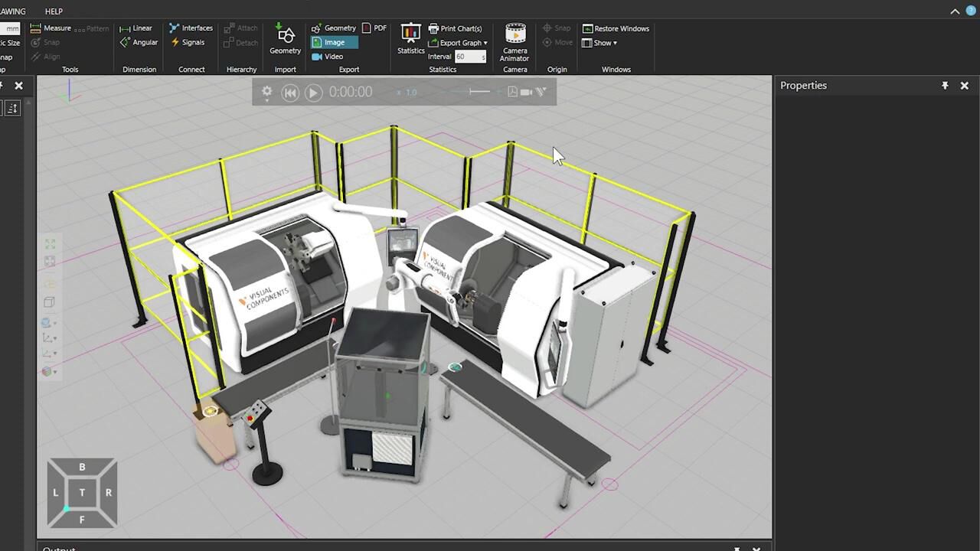Click Restore Windows button
Image resolution: width=980 pixels, height=551 pixels.
tap(616, 28)
